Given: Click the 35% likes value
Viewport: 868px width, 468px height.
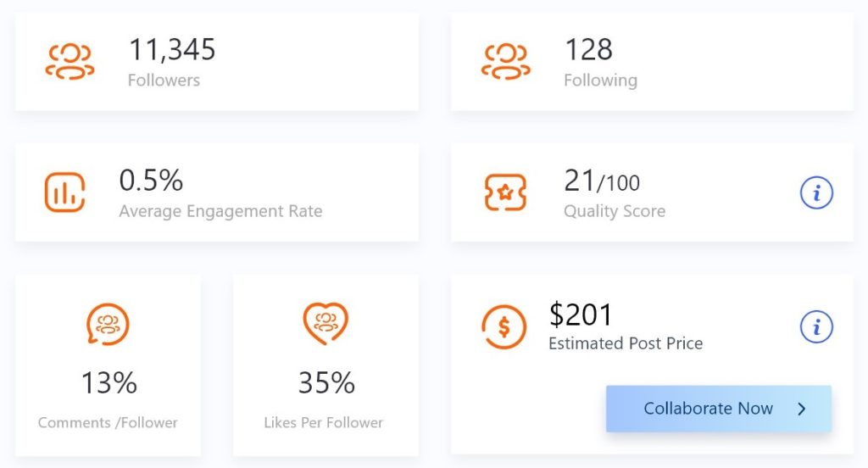Looking at the screenshot, I should (326, 382).
